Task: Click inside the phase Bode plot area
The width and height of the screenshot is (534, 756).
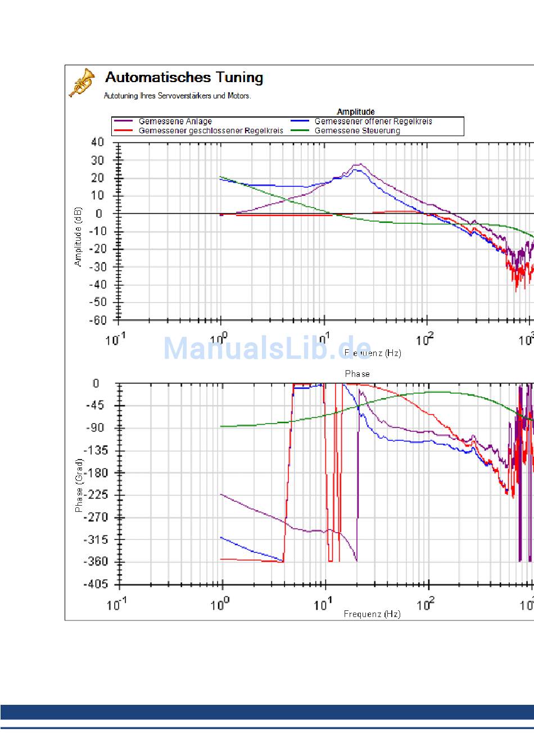Action: pyautogui.click(x=326, y=484)
